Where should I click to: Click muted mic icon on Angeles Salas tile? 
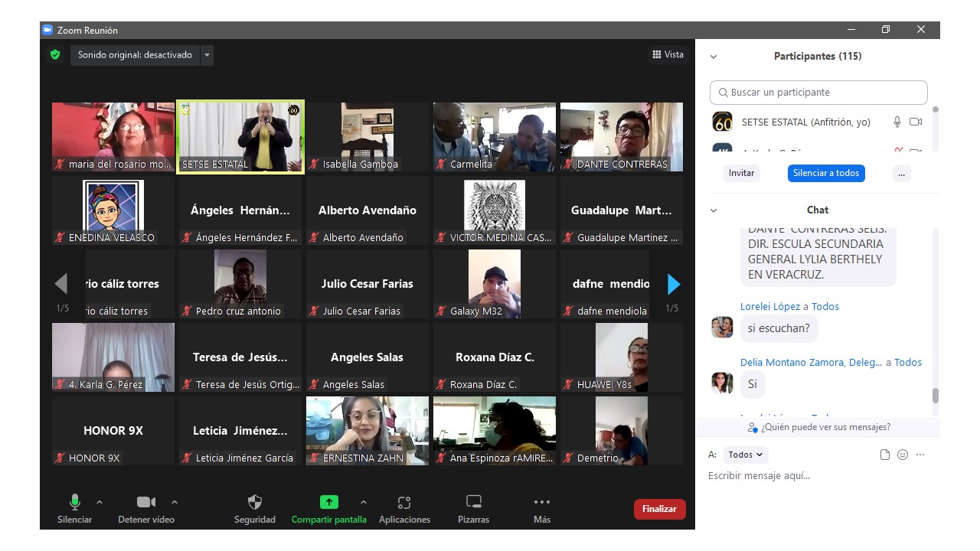pos(314,385)
